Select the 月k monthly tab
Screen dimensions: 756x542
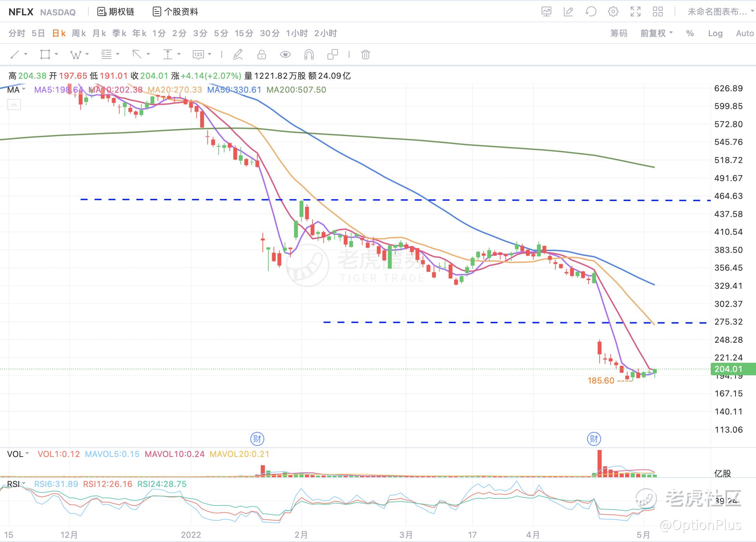click(x=99, y=33)
